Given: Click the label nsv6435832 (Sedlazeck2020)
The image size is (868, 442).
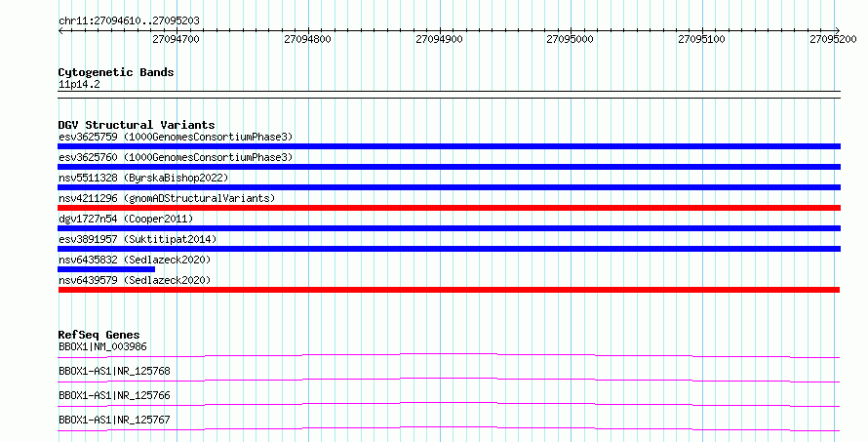Looking at the screenshot, I should tap(135, 260).
